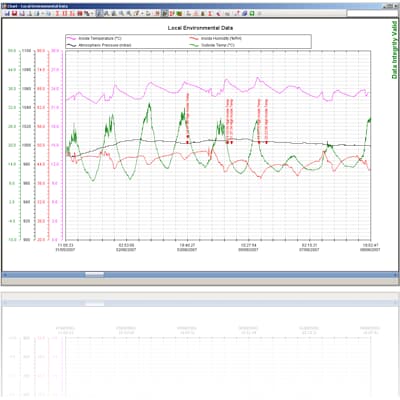Click the white toolbar text box

(x=372, y=13)
